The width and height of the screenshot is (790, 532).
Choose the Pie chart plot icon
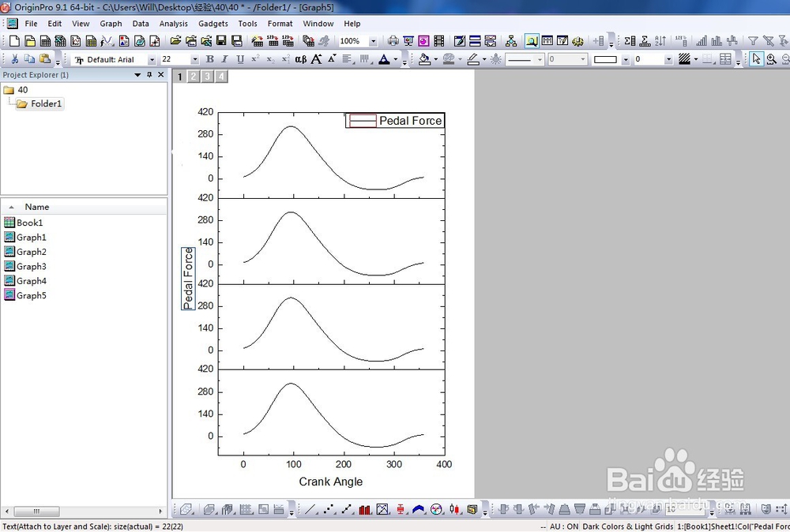click(436, 509)
